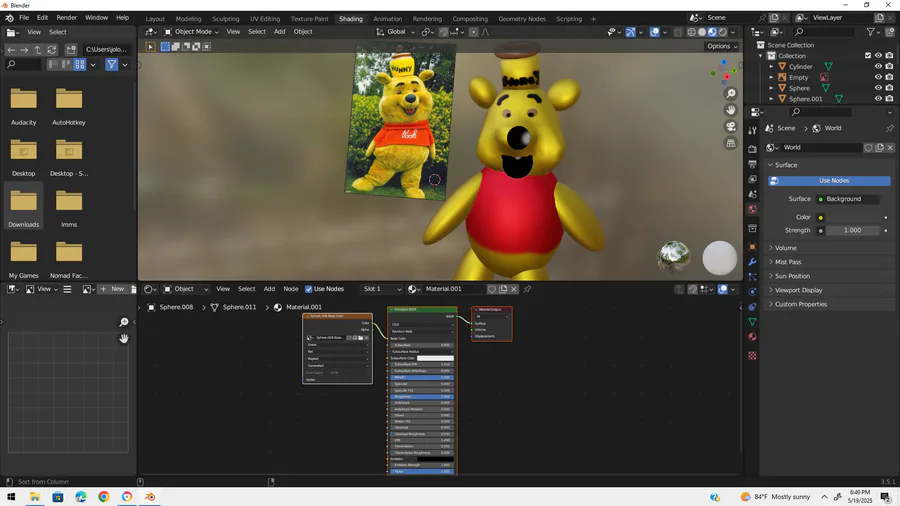Hide the Empty object in viewport
The height and width of the screenshot is (506, 900).
coord(878,77)
